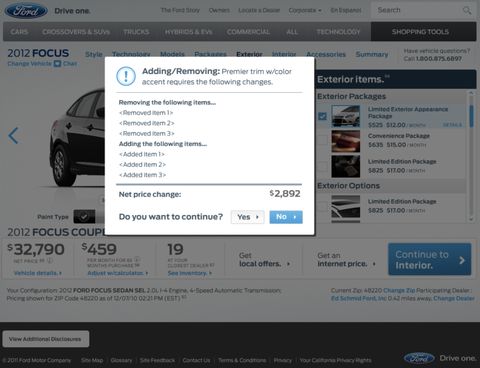The height and width of the screenshot is (368, 480).
Task: Check Limited Edition Package under Exterior Options
Action: 322,207
